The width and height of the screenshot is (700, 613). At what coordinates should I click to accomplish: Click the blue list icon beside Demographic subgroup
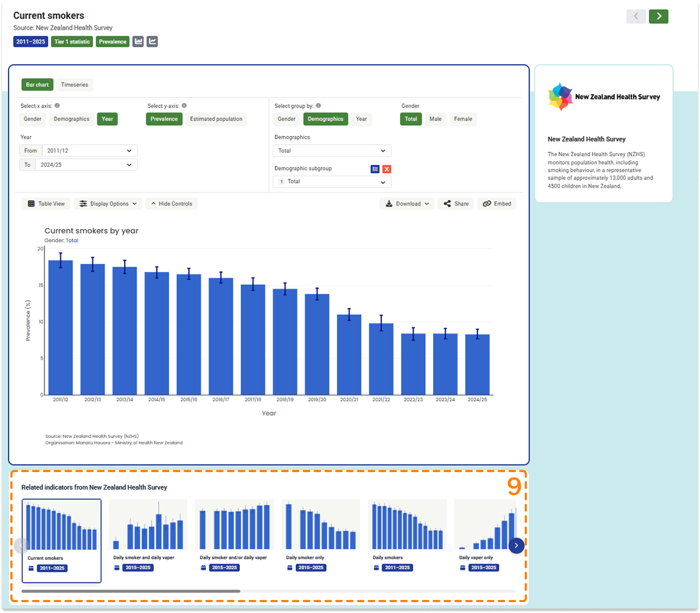374,169
